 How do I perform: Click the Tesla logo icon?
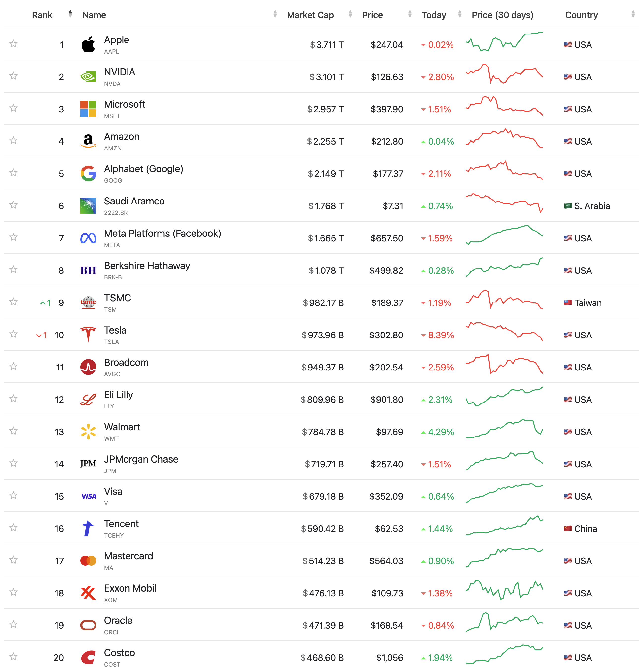coord(88,335)
